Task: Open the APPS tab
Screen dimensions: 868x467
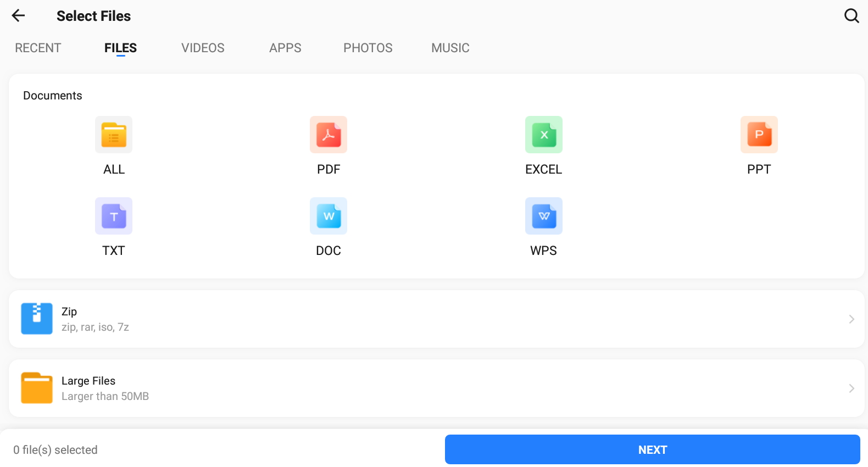Action: [285, 48]
